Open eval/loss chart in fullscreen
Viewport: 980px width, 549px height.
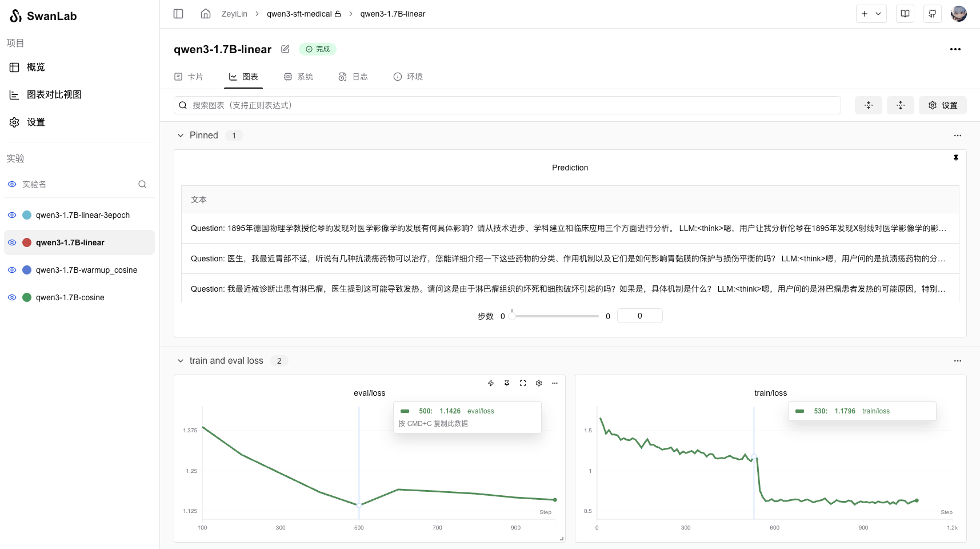[523, 383]
